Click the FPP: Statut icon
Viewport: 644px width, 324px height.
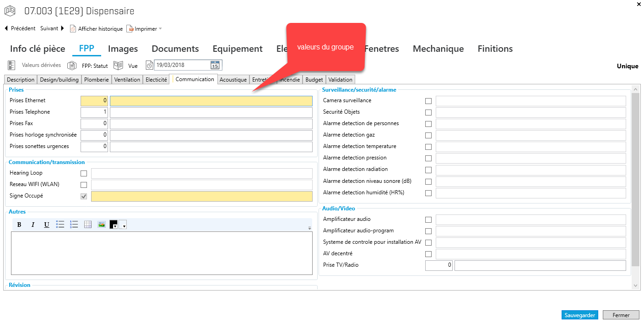[72, 66]
